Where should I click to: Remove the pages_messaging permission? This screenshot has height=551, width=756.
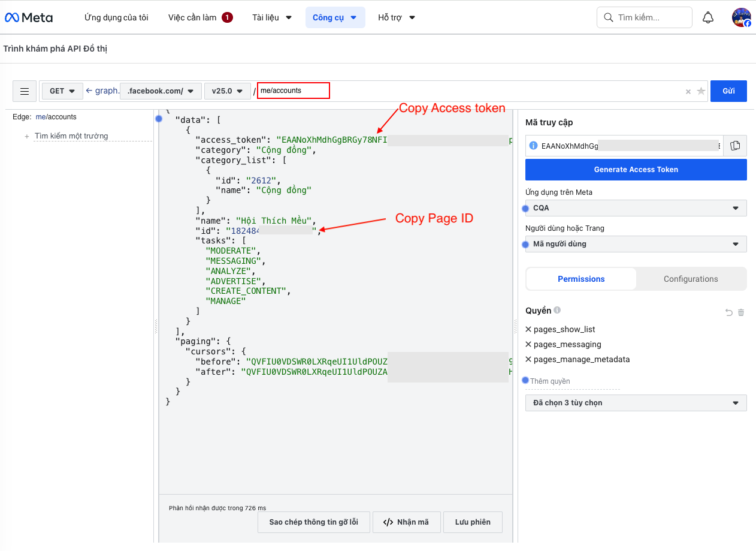[528, 344]
